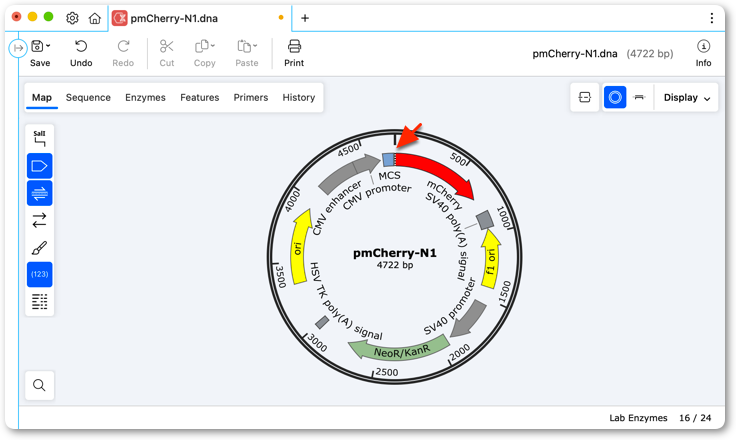
Task: Select the gray SV40 poly(A) signal box
Action: (485, 220)
